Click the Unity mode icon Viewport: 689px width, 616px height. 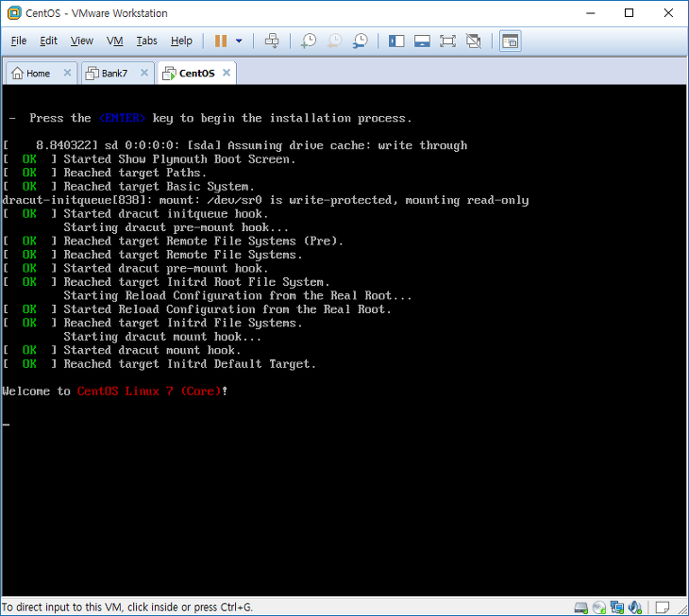(x=474, y=42)
